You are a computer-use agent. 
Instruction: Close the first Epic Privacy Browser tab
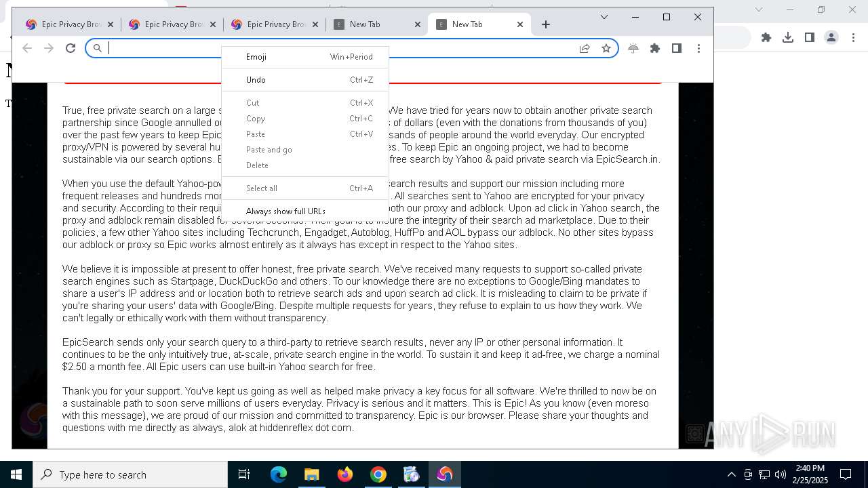pos(111,24)
